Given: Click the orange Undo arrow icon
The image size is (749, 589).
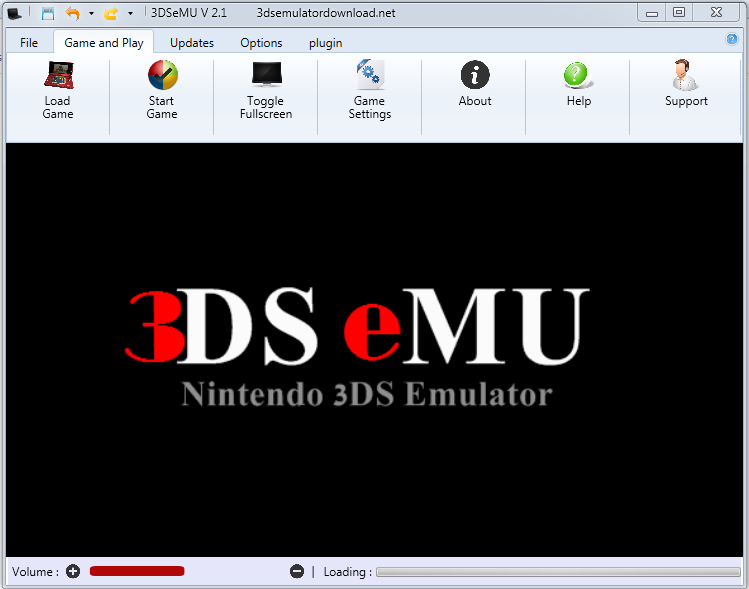Looking at the screenshot, I should [73, 13].
